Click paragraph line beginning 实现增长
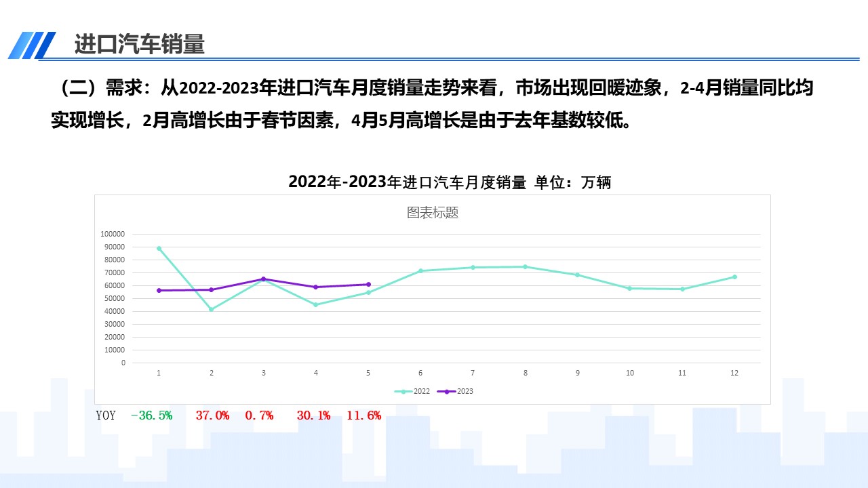The width and height of the screenshot is (868, 488). (x=344, y=121)
